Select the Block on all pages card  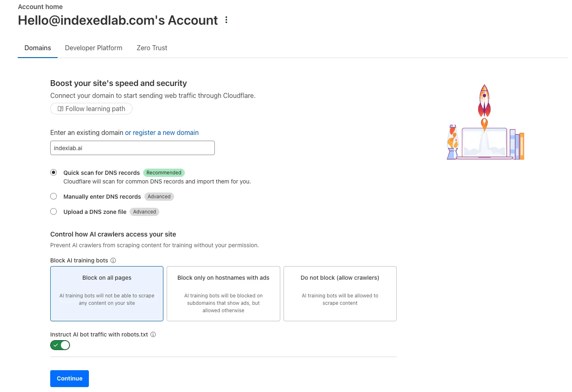[x=107, y=294]
